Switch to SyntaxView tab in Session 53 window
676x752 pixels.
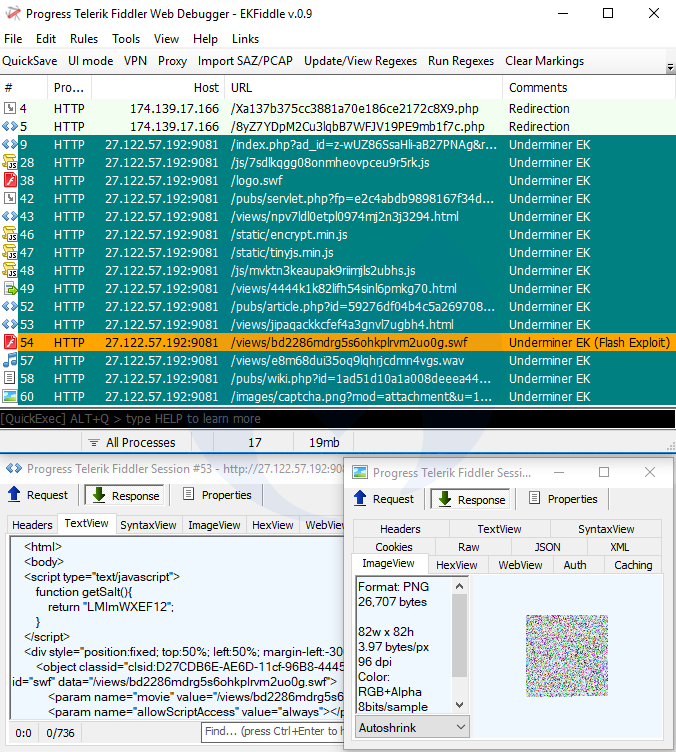[x=148, y=525]
